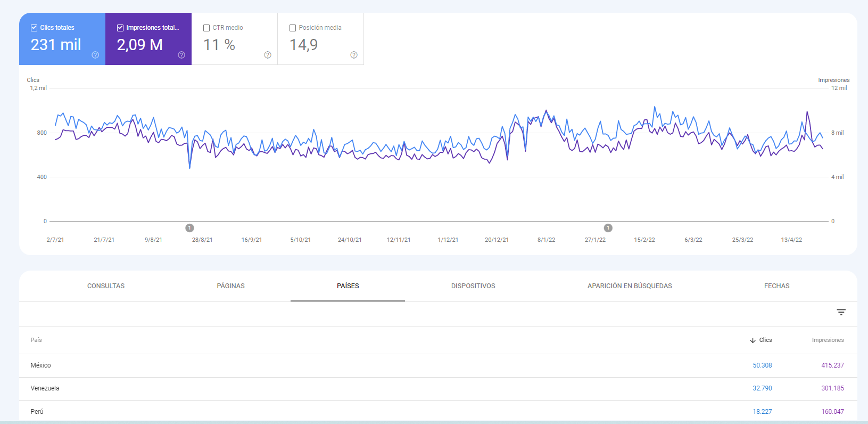Click the annotation marker near 28/8/21

click(x=189, y=228)
